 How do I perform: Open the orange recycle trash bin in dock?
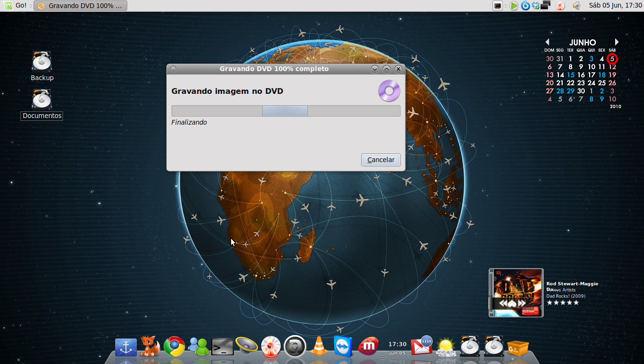[x=518, y=347]
